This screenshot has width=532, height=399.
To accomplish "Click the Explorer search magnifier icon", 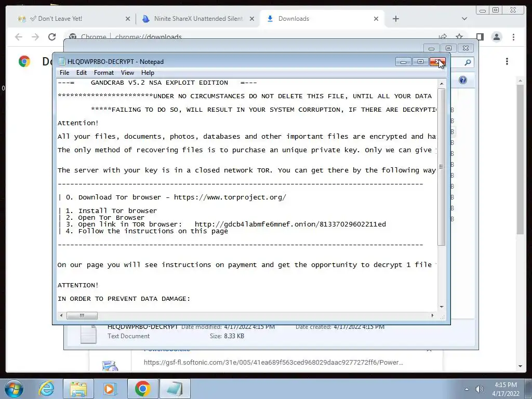I will tap(468, 62).
